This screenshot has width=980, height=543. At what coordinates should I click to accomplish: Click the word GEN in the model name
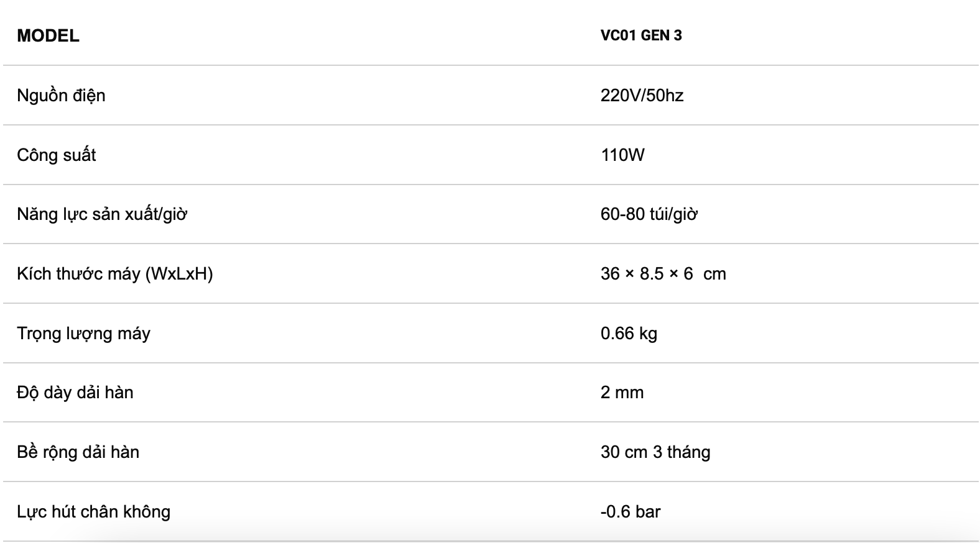(x=655, y=35)
